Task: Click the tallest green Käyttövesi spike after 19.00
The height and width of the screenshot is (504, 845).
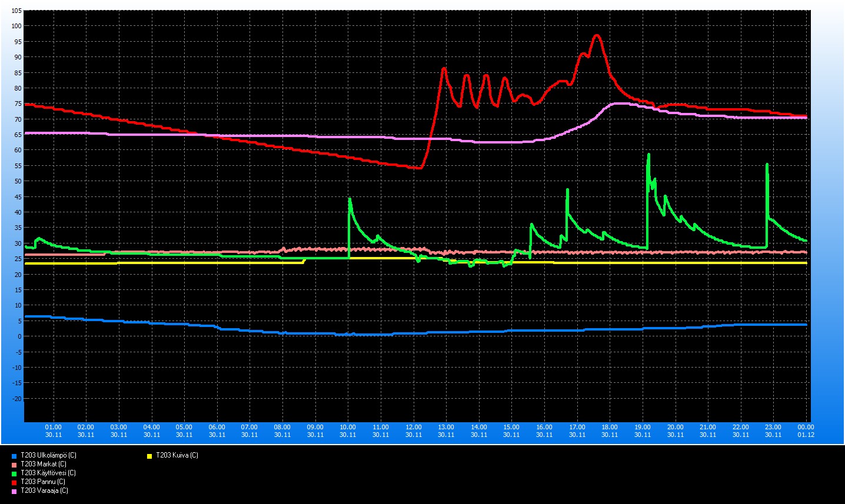Action: [x=648, y=155]
